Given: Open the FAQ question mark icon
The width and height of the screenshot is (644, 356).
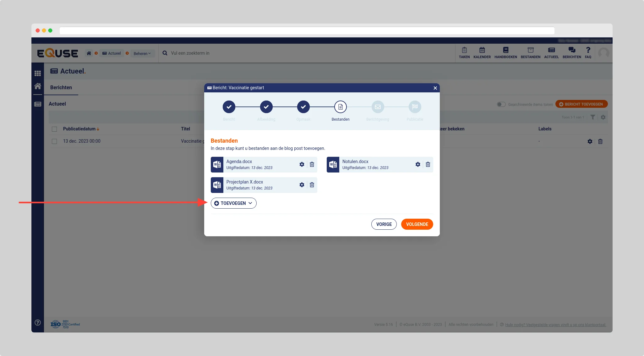Looking at the screenshot, I should click(x=588, y=52).
